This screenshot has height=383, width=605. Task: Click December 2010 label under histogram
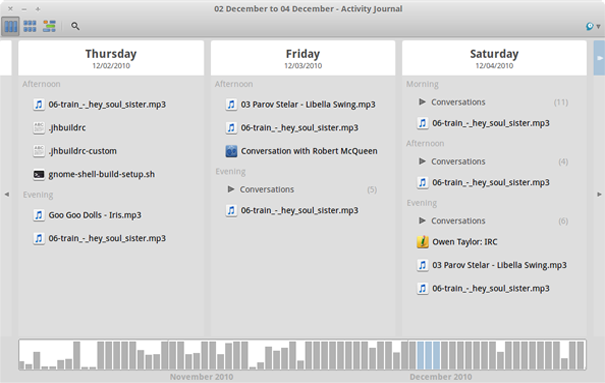pyautogui.click(x=441, y=377)
